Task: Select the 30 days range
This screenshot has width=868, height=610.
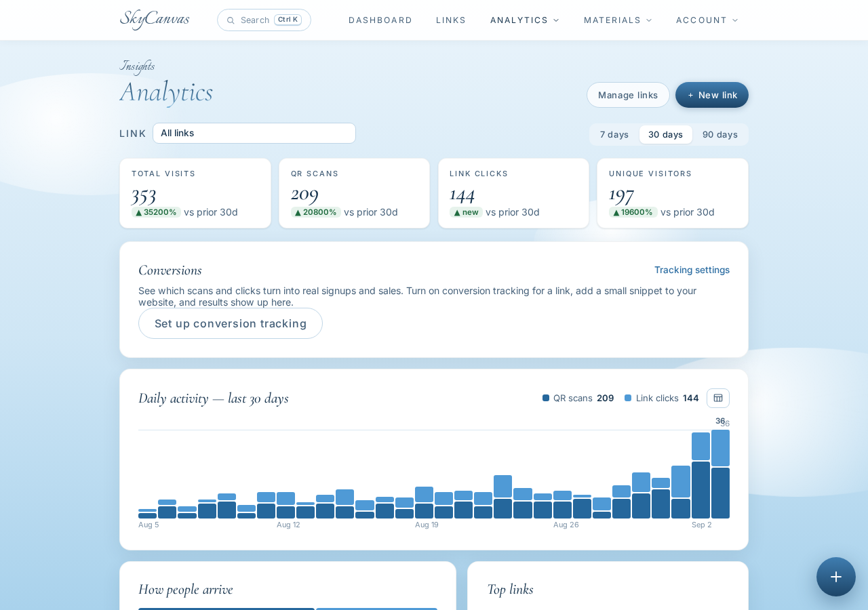Action: coord(665,134)
